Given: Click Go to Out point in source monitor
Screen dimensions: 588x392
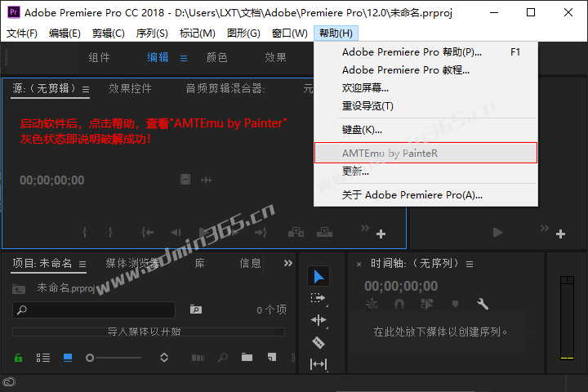Looking at the screenshot, I should (261, 233).
